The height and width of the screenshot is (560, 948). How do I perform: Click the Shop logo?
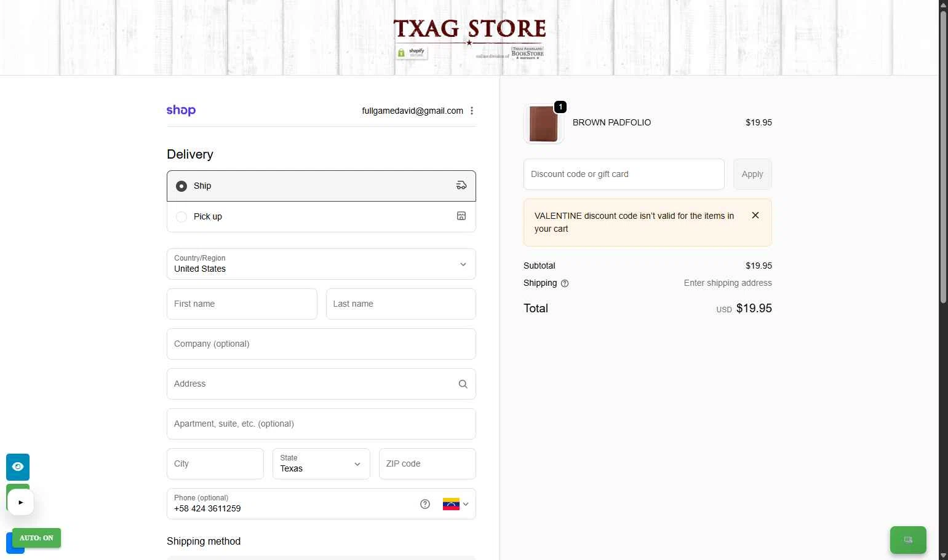181,111
